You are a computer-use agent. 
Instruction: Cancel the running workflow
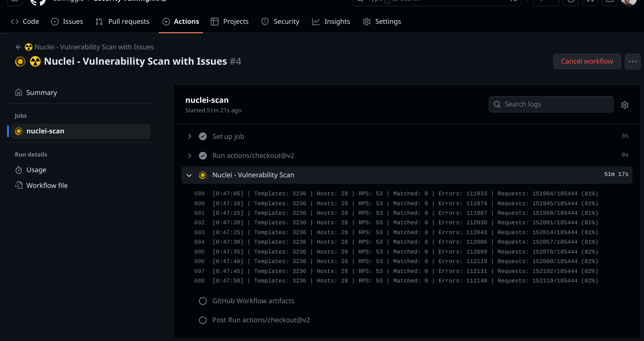tap(587, 61)
